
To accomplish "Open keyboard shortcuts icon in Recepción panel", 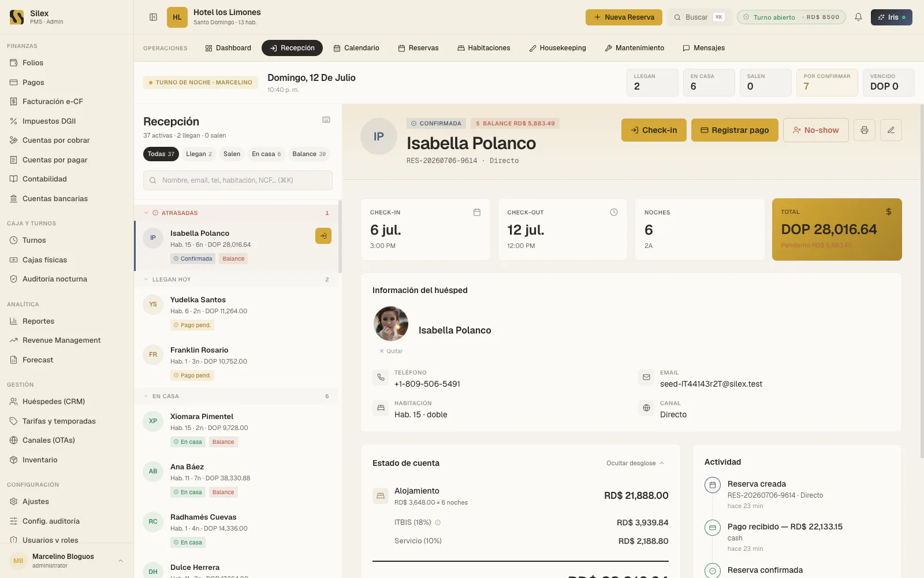I will tap(326, 120).
